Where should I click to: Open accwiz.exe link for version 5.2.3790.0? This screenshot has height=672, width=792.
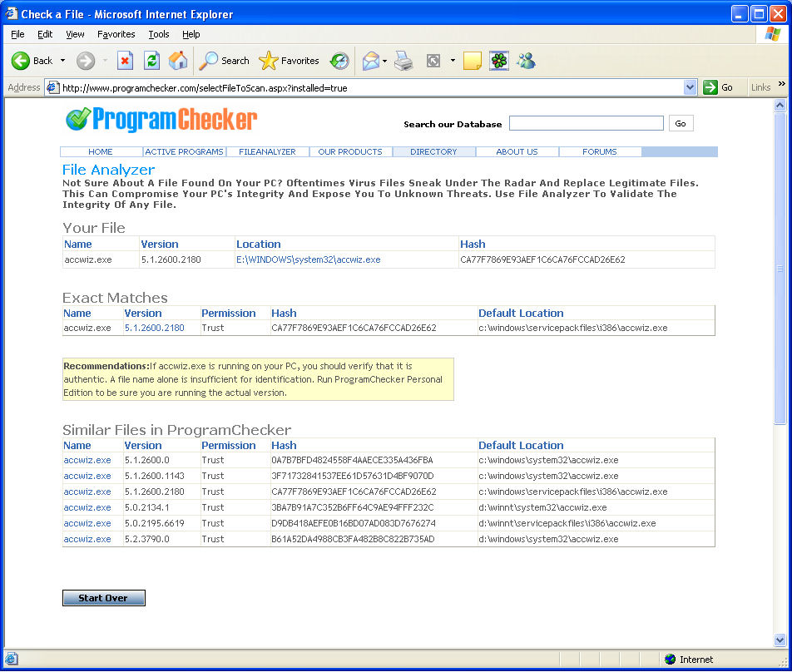87,539
